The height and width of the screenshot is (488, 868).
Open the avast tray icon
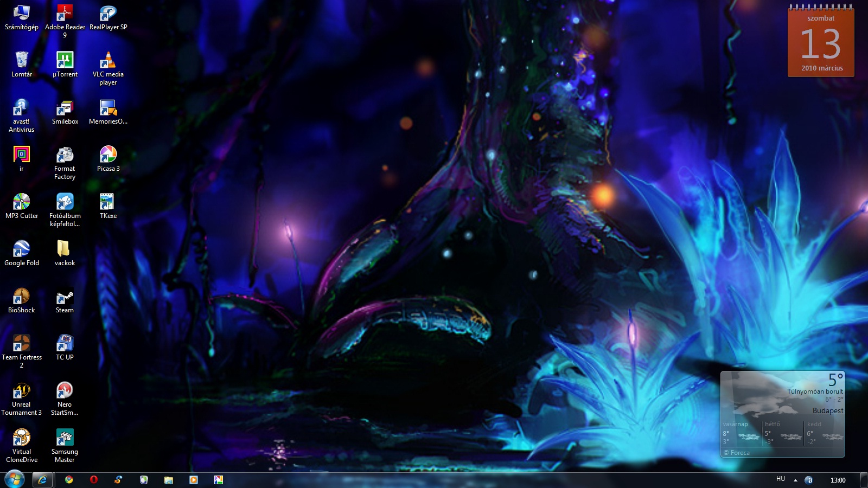click(809, 480)
